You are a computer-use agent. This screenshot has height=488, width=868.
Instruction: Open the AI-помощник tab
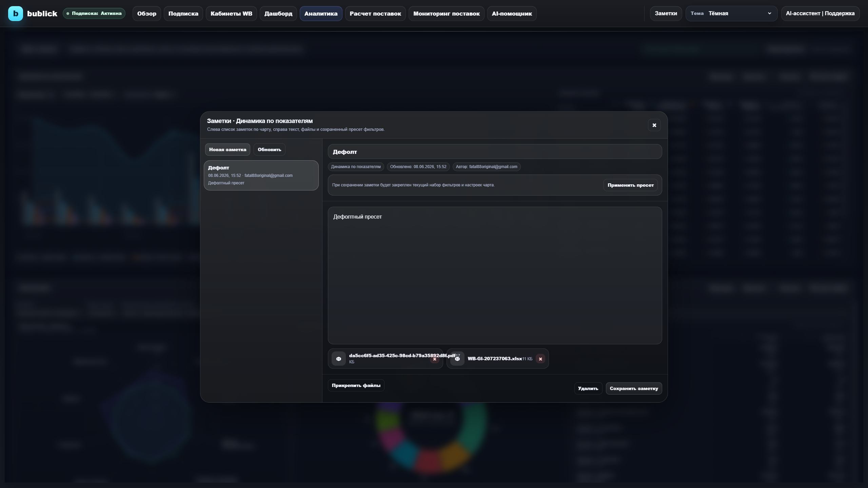click(x=512, y=14)
